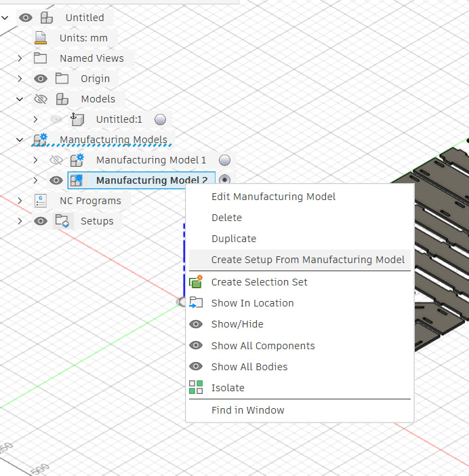Select the Manufacturing Model 1 label

(x=151, y=160)
